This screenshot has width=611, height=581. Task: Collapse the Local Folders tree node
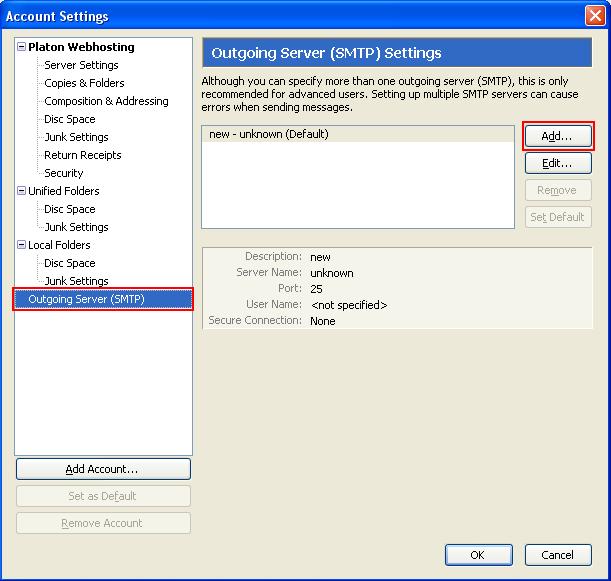click(22, 245)
